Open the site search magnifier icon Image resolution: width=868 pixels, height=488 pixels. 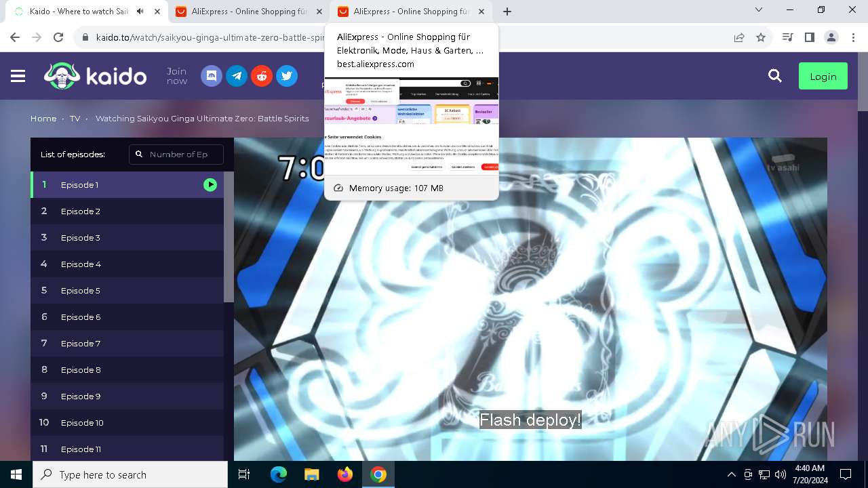[x=775, y=76]
